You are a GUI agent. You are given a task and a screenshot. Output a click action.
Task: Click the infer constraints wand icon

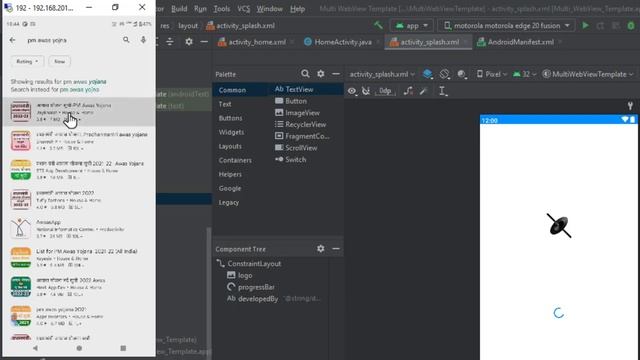point(423,91)
